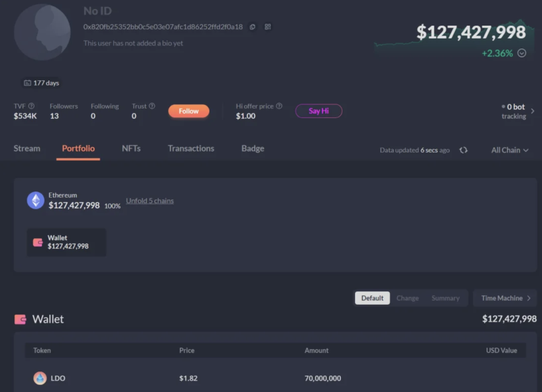Click the wallet address text
Image resolution: width=542 pixels, height=392 pixels.
click(163, 27)
